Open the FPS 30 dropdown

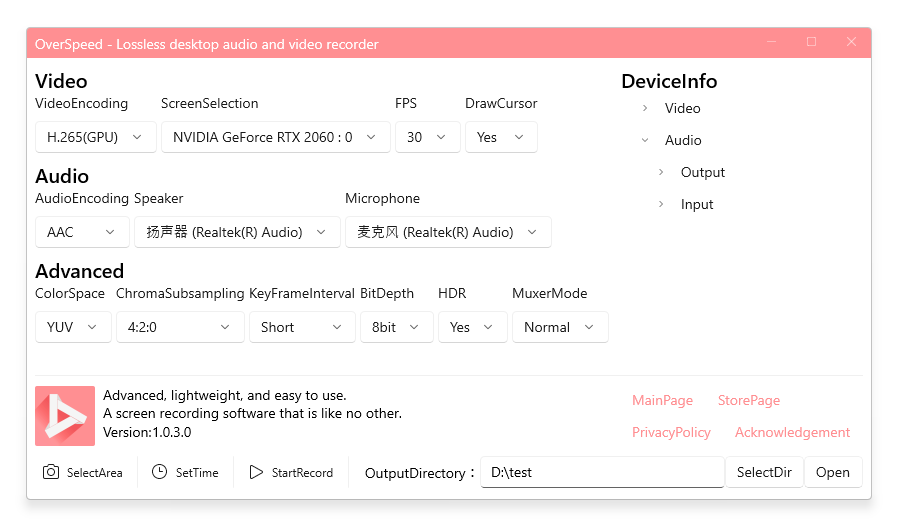coord(428,137)
